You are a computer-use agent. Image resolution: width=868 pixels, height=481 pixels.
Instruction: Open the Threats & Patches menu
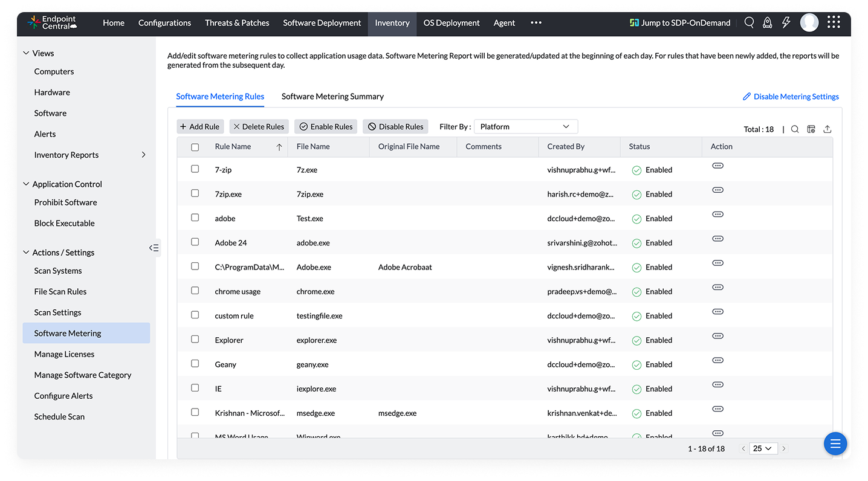pyautogui.click(x=237, y=23)
